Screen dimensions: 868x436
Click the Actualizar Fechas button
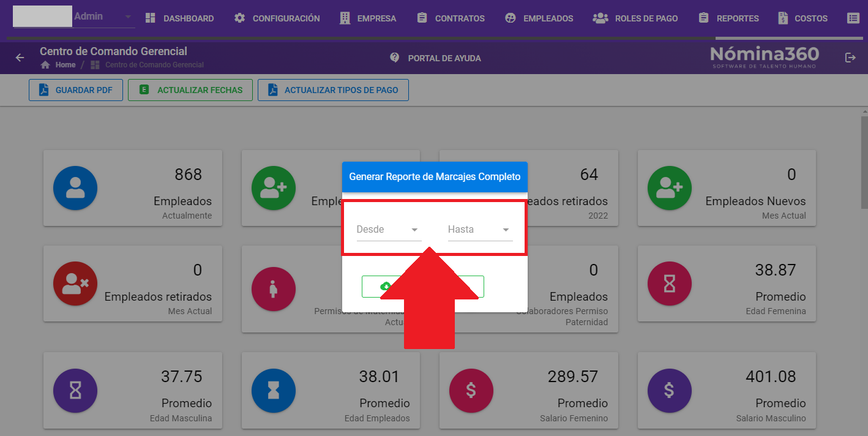190,90
